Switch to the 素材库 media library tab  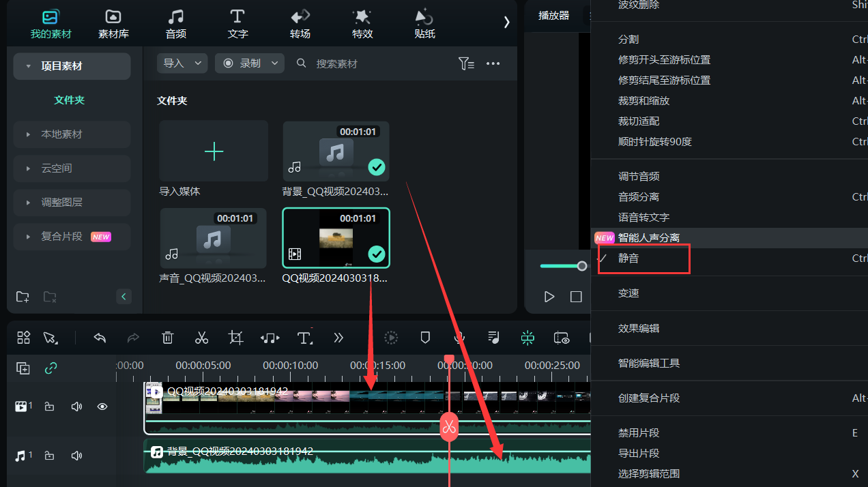tap(113, 24)
